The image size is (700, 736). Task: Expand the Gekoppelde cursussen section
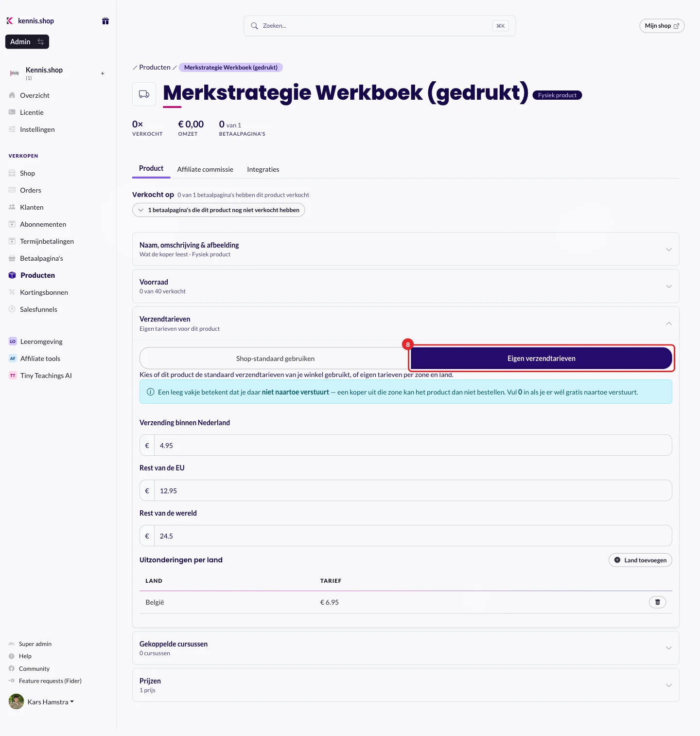tap(406, 648)
